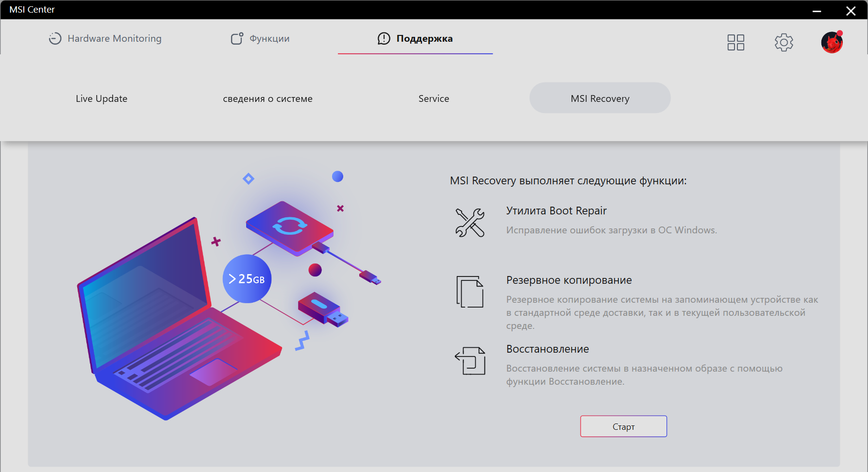The width and height of the screenshot is (868, 472).
Task: Open settings via the gear icon
Action: point(784,42)
